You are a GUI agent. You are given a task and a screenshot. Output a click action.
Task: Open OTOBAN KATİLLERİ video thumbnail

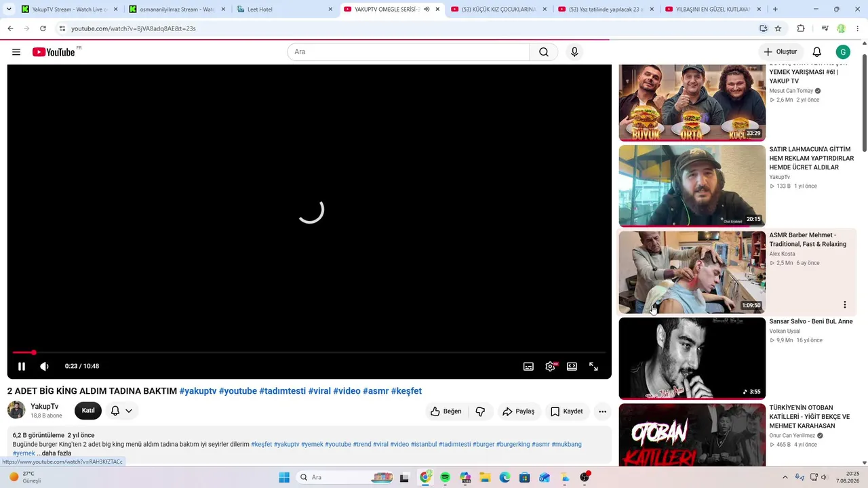click(692, 434)
